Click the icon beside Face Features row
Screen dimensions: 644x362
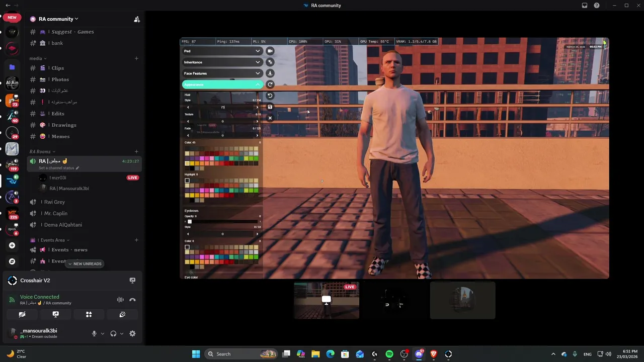click(270, 73)
